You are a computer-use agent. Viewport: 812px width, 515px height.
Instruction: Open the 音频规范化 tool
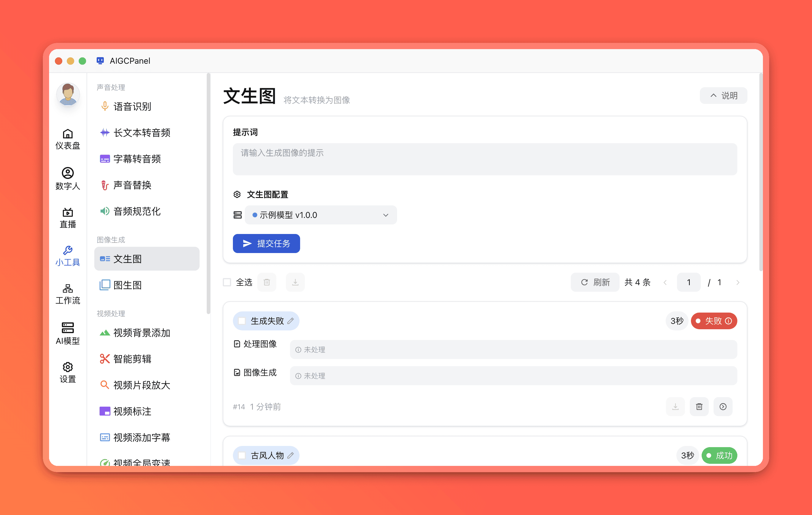147,211
